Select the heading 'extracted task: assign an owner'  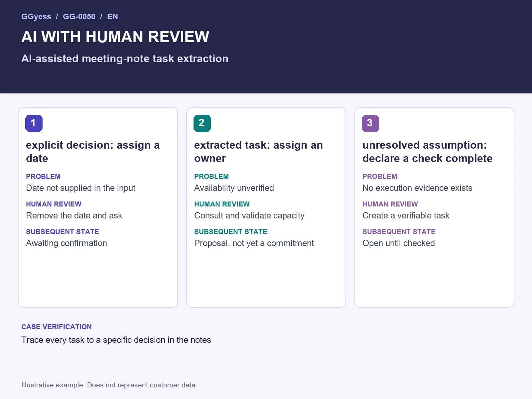pos(258,152)
